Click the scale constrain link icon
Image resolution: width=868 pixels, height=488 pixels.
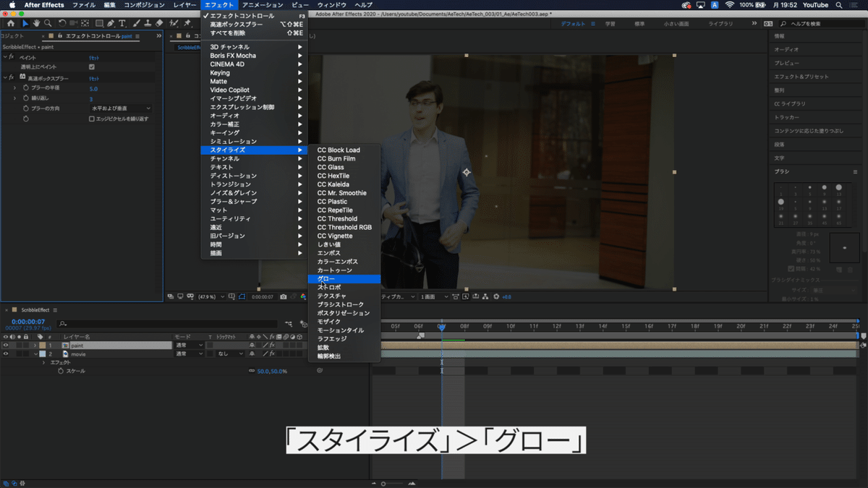click(252, 371)
